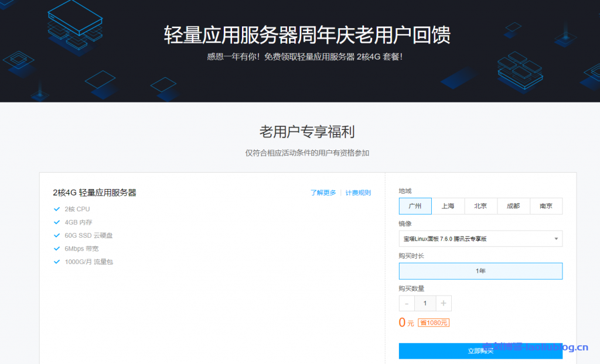Image resolution: width=600 pixels, height=364 pixels.
Task: Select the 上海 region option
Action: (x=448, y=206)
